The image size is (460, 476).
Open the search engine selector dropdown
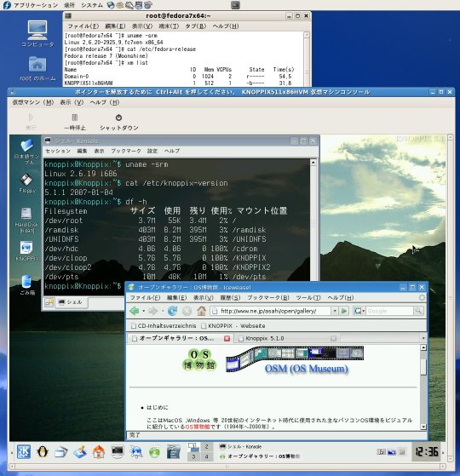(x=359, y=311)
